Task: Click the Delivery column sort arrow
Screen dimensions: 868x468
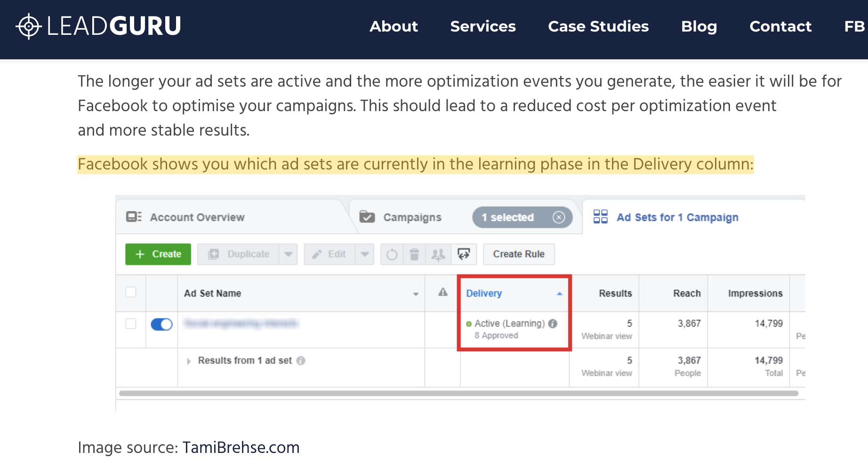Action: click(560, 293)
